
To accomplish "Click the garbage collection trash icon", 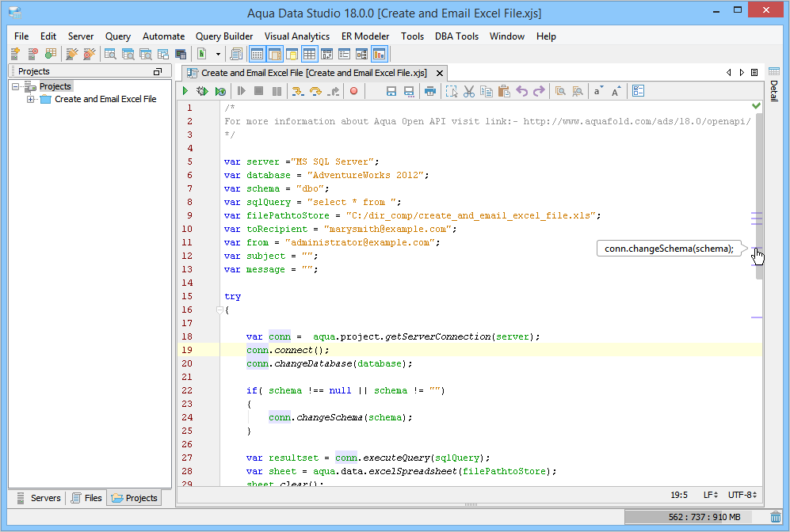I will click(x=775, y=517).
